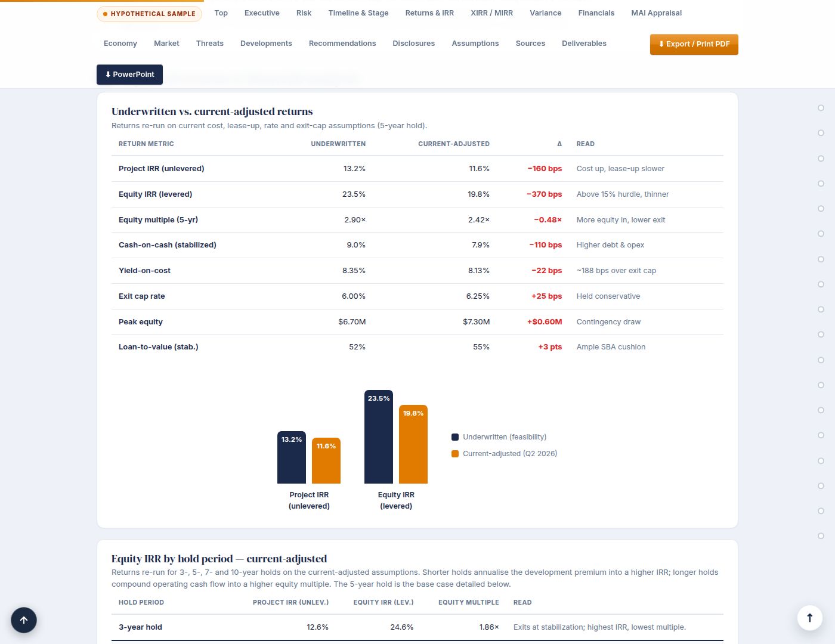
Task: Click the −0.48× delta value
Action: (x=548, y=220)
